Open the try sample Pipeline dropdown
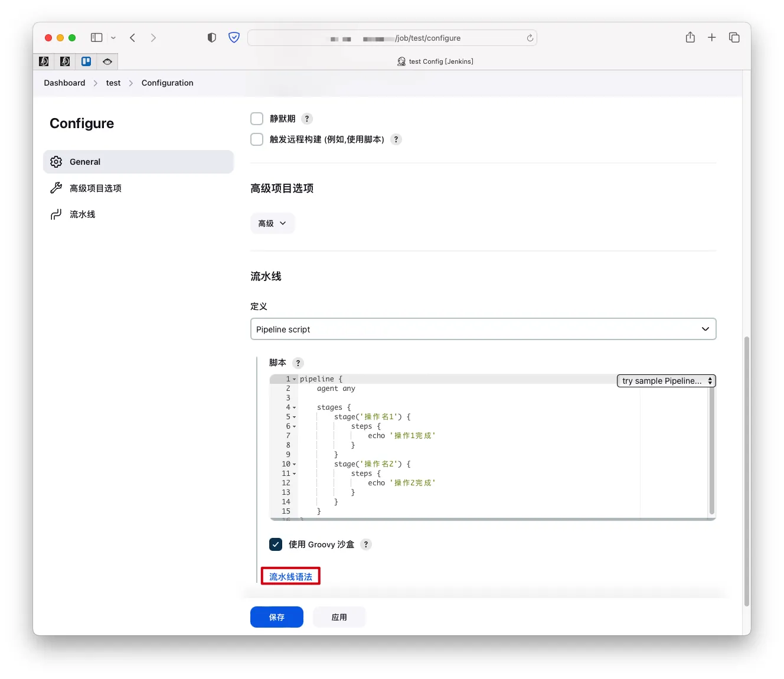The image size is (784, 679). click(666, 381)
